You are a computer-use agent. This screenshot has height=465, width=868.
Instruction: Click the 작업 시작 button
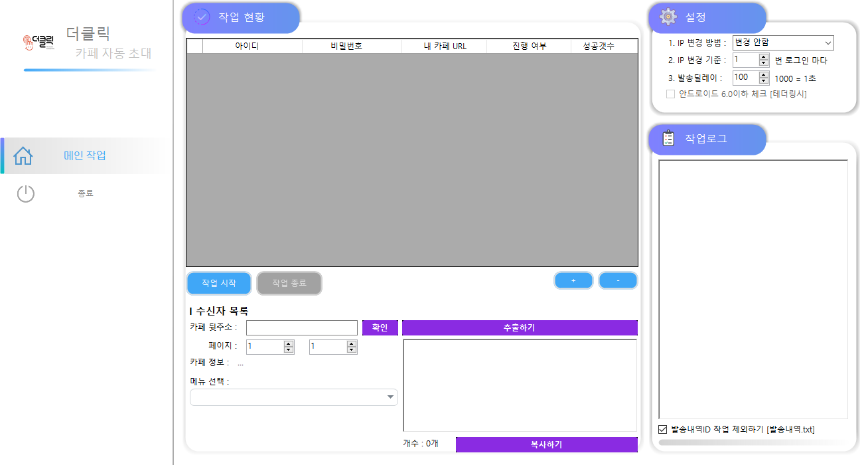click(x=219, y=283)
